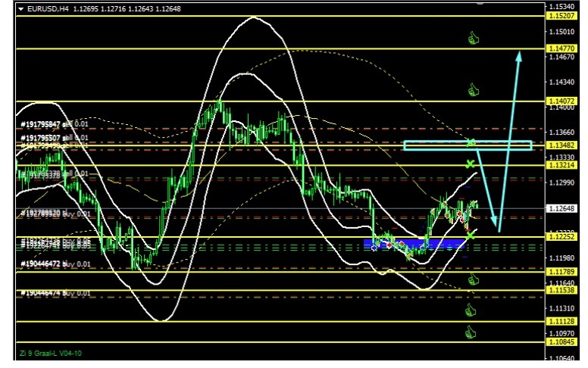Click the thumbs-up icon between 1.14770 and 1.14072

coord(474,91)
